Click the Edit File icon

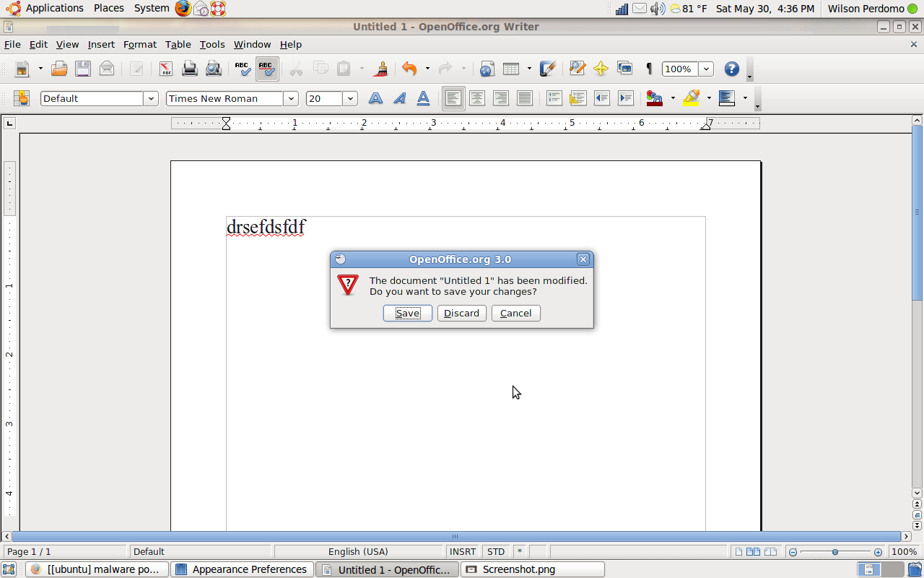pos(136,69)
